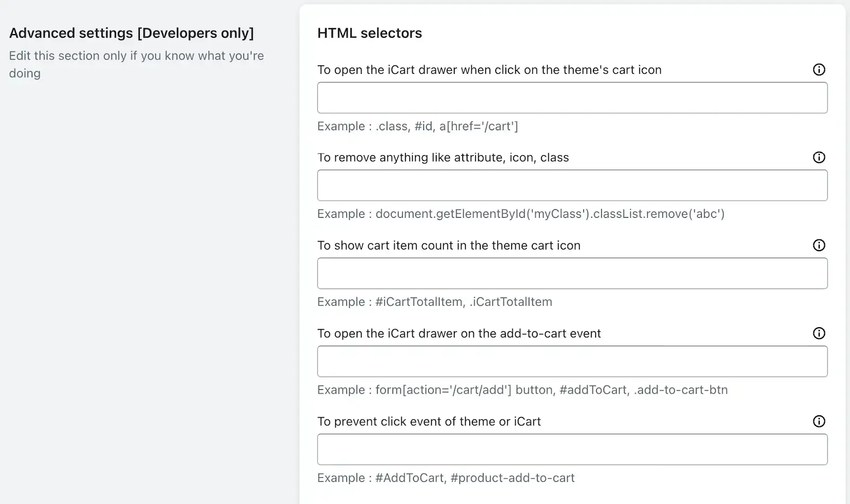Open info tooltip for remove attribute field
The width and height of the screenshot is (850, 504).
click(x=819, y=157)
